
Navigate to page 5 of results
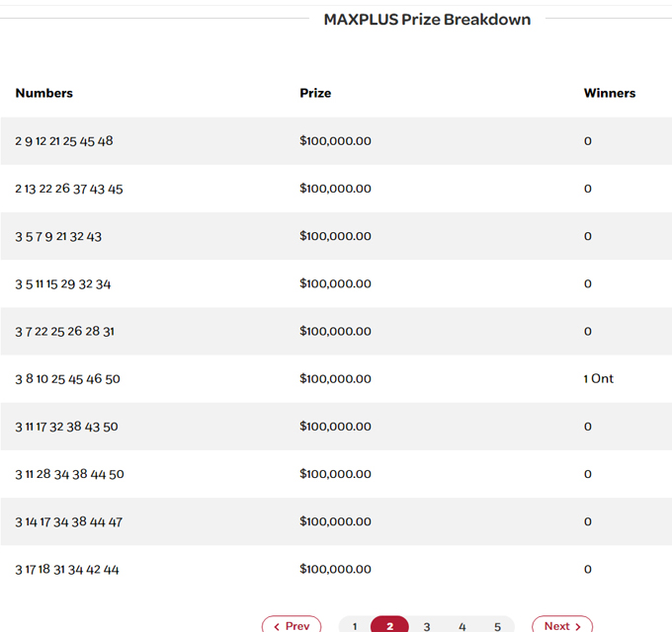coord(497,626)
